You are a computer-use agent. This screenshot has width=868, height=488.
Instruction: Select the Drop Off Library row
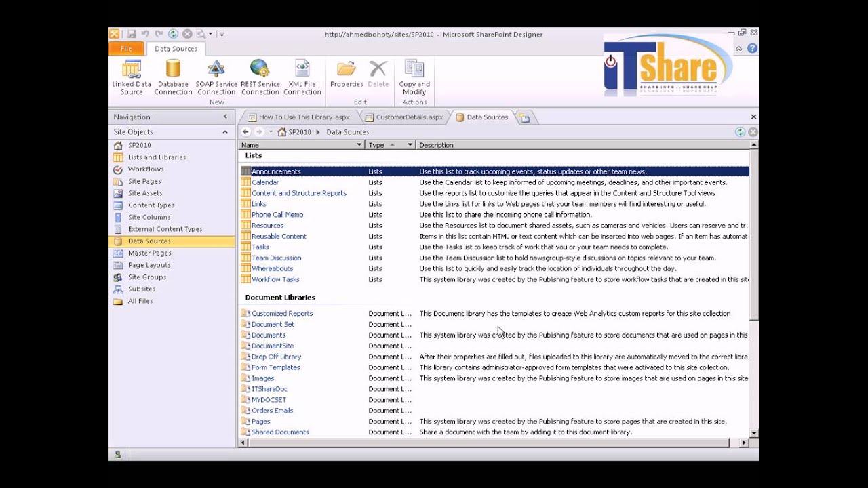pyautogui.click(x=495, y=357)
